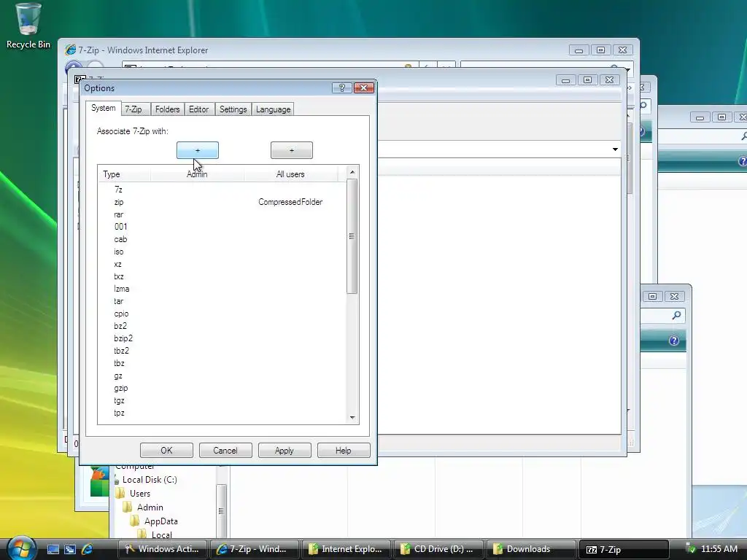
Task: Open the Language tab
Action: click(273, 109)
